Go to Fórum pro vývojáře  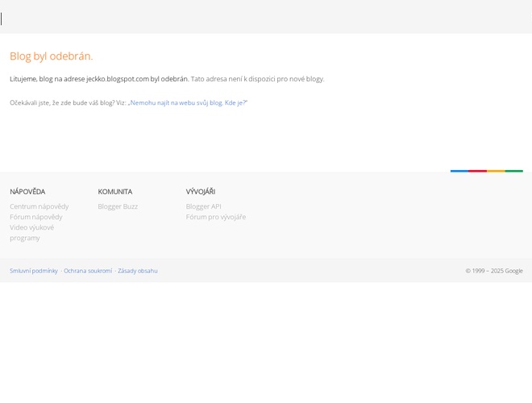pos(215,217)
